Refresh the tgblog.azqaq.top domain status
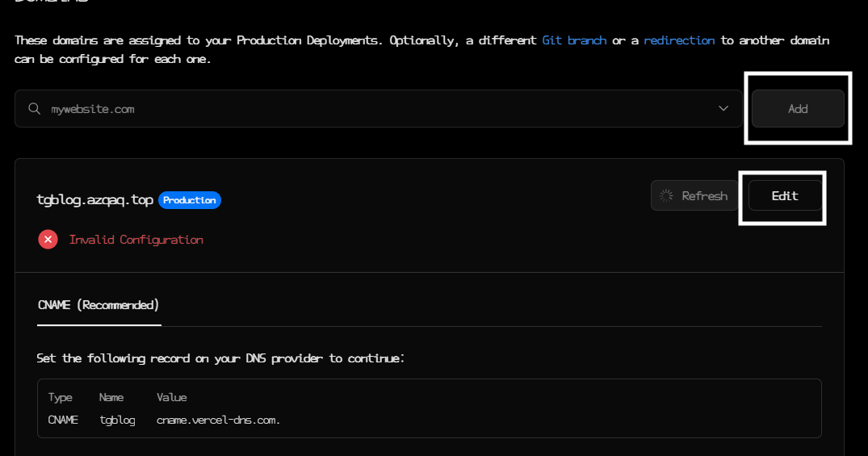The width and height of the screenshot is (868, 456). [x=694, y=195]
